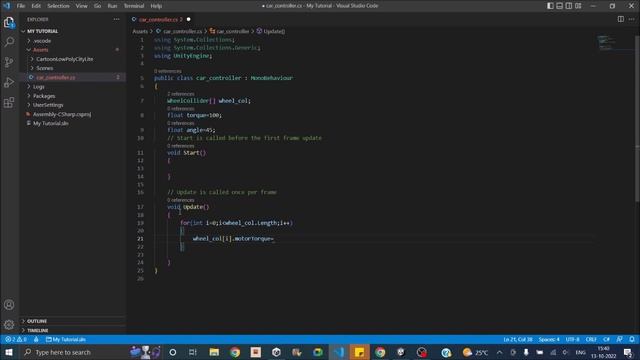Open My Tutorial.sln file in explorer
640x360 pixels.
coord(51,123)
